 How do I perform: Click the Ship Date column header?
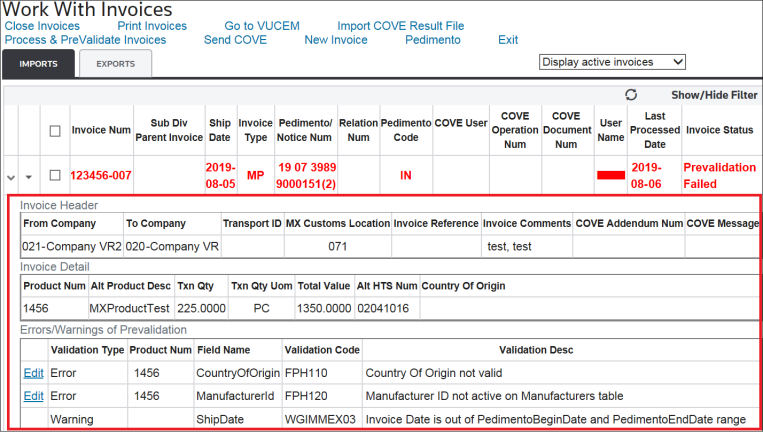tap(220, 130)
